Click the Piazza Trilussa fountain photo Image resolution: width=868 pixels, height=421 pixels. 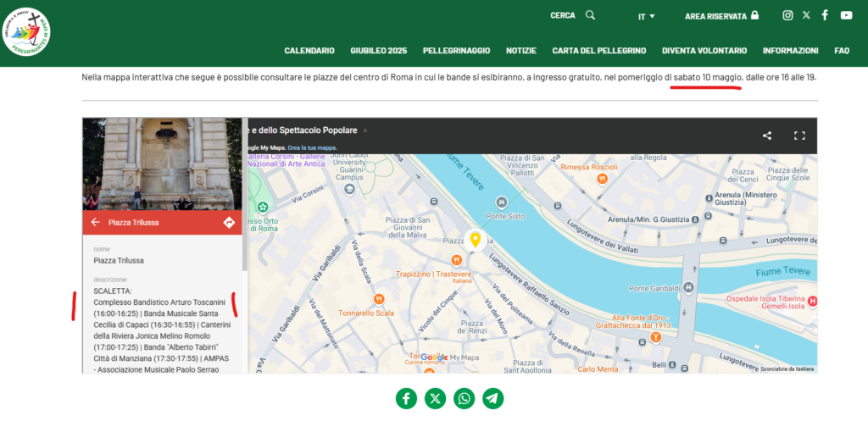coord(162,163)
